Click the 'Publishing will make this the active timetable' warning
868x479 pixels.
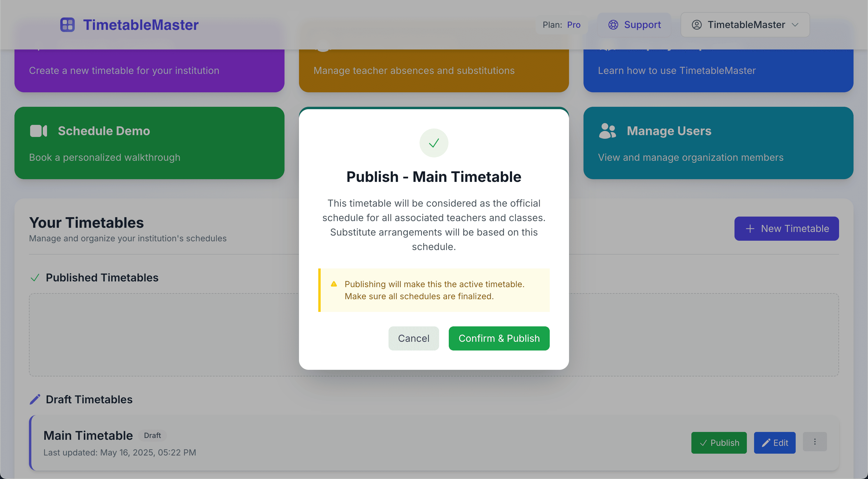(434, 290)
